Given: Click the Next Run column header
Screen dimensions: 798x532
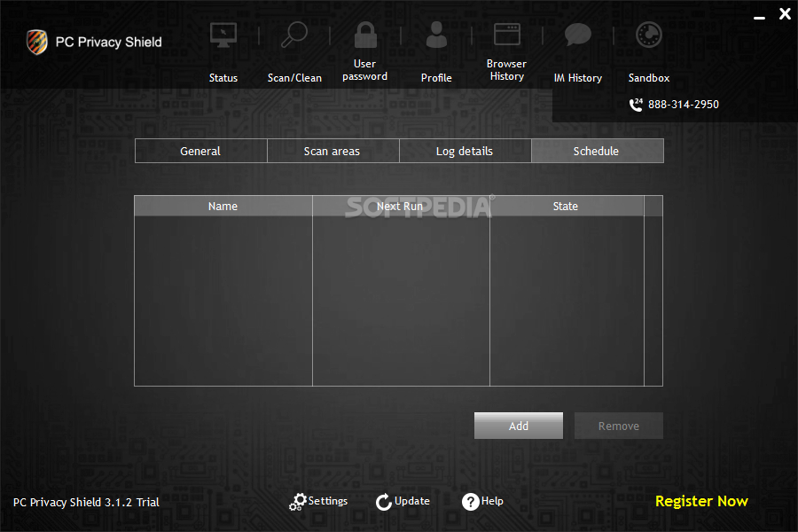Looking at the screenshot, I should [x=401, y=207].
